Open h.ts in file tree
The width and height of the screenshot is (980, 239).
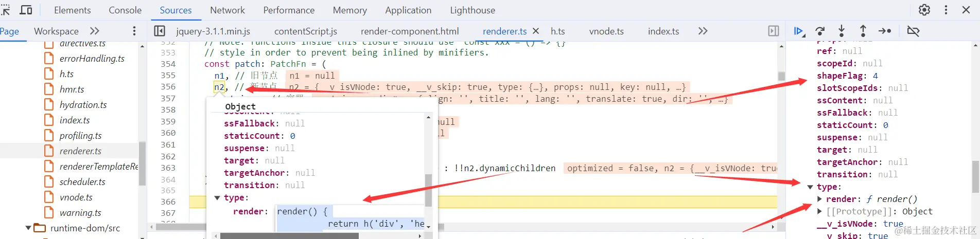66,74
